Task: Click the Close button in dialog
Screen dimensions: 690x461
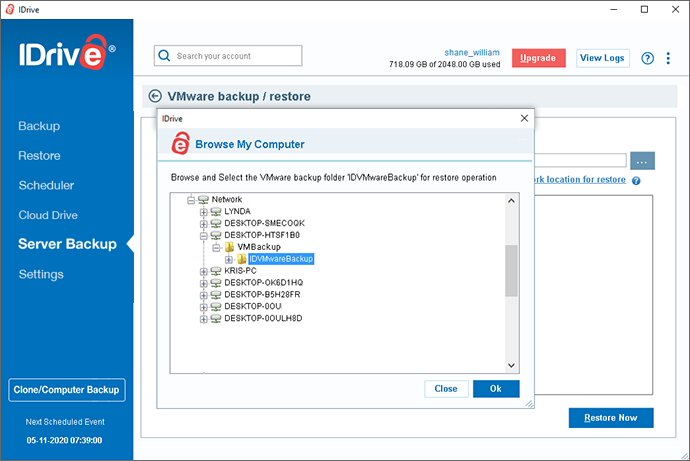Action: 446,389
